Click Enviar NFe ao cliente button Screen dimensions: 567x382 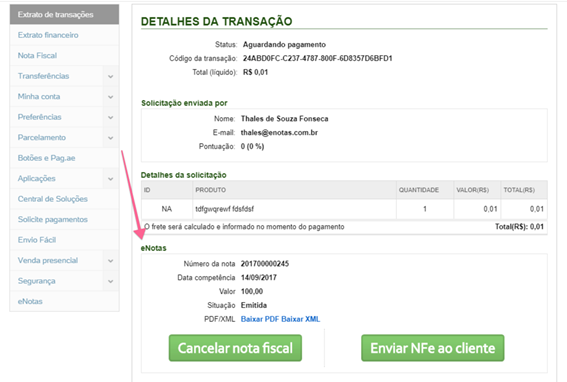coord(432,348)
